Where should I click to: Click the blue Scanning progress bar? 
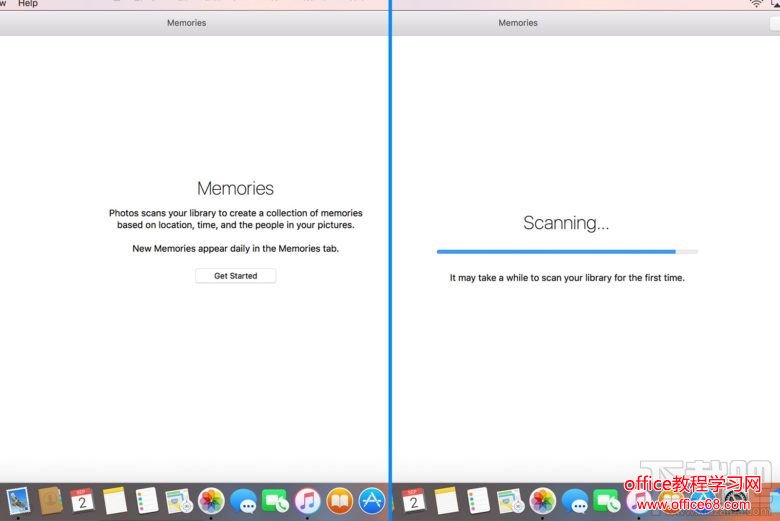[567, 252]
